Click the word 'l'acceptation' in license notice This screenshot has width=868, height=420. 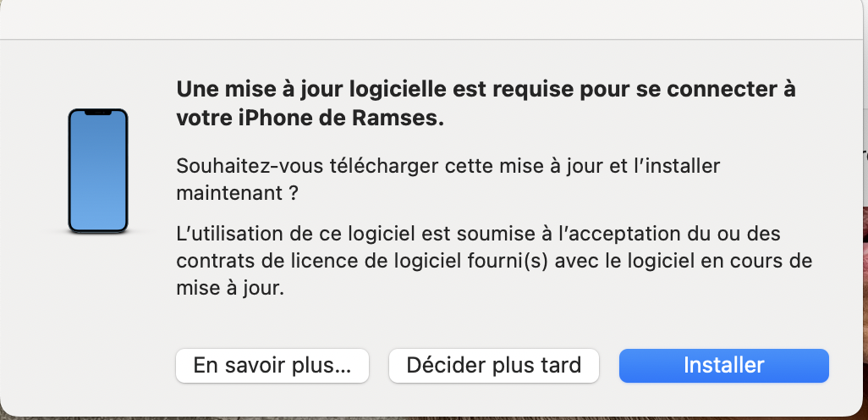579,233
